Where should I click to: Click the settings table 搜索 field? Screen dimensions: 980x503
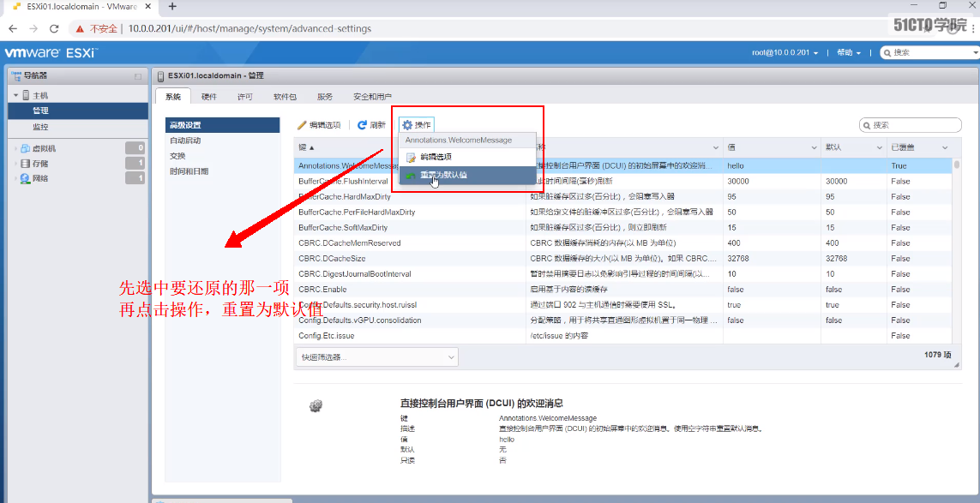911,125
